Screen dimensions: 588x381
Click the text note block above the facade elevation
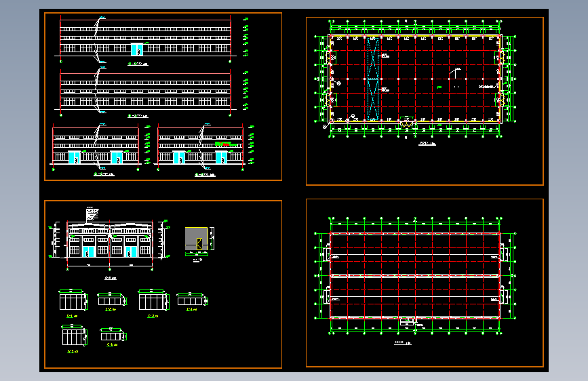92,214
